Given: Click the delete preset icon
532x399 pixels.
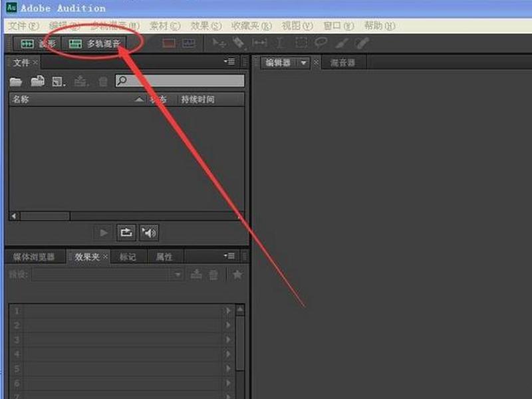Looking at the screenshot, I should [x=213, y=275].
